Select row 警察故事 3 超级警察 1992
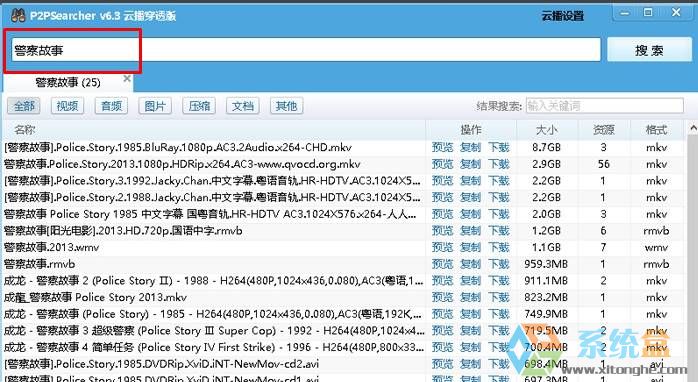Viewport: 698px width, 382px height. click(x=214, y=331)
